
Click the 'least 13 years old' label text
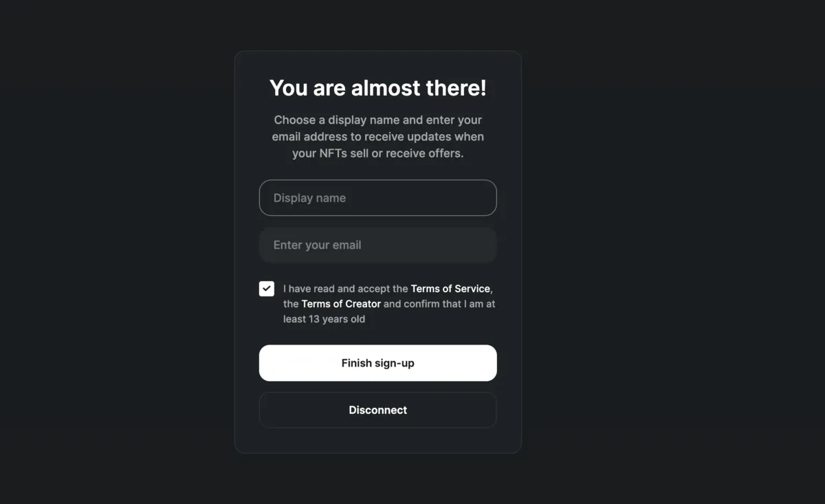pos(324,319)
